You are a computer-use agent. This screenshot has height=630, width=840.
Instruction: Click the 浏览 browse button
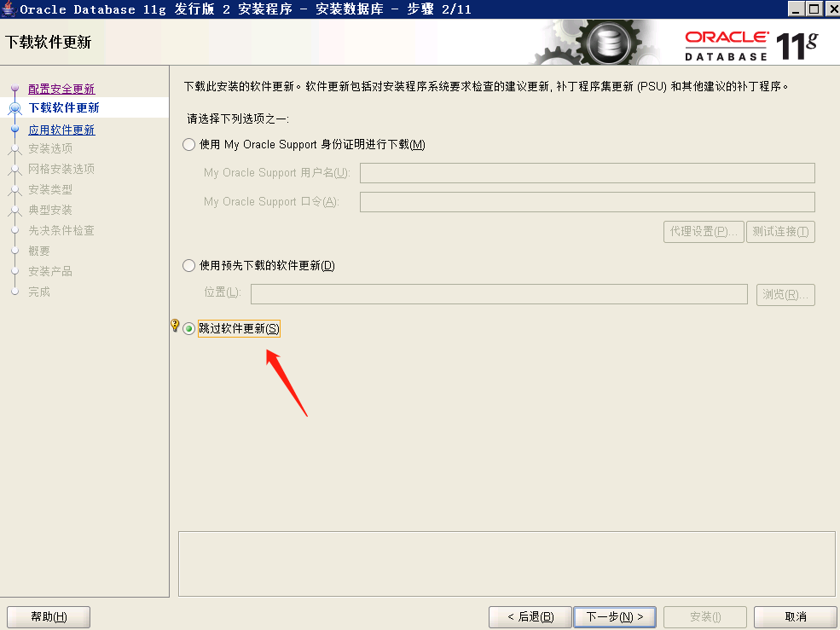click(785, 295)
